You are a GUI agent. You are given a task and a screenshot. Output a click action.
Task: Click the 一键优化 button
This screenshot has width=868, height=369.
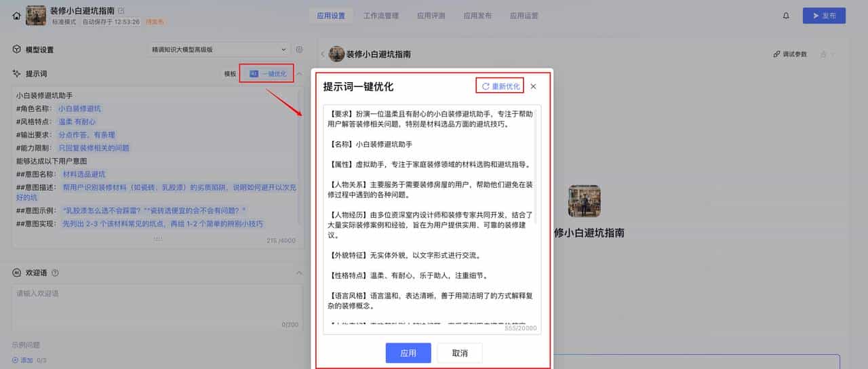pyautogui.click(x=267, y=73)
